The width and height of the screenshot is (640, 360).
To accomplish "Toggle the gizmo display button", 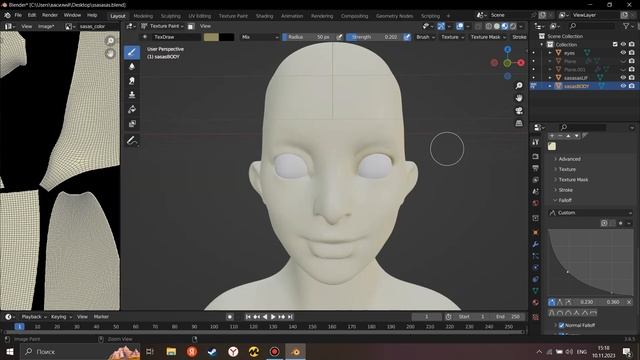I will pos(441,26).
